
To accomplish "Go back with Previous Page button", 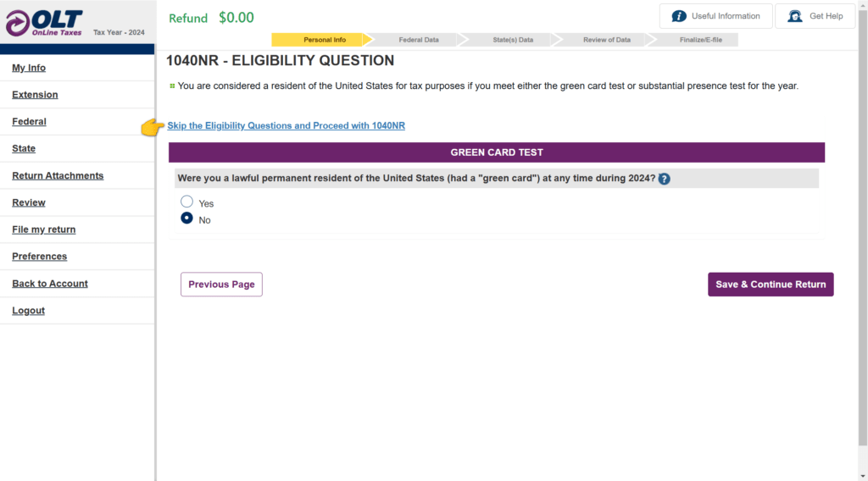I will pyautogui.click(x=221, y=285).
